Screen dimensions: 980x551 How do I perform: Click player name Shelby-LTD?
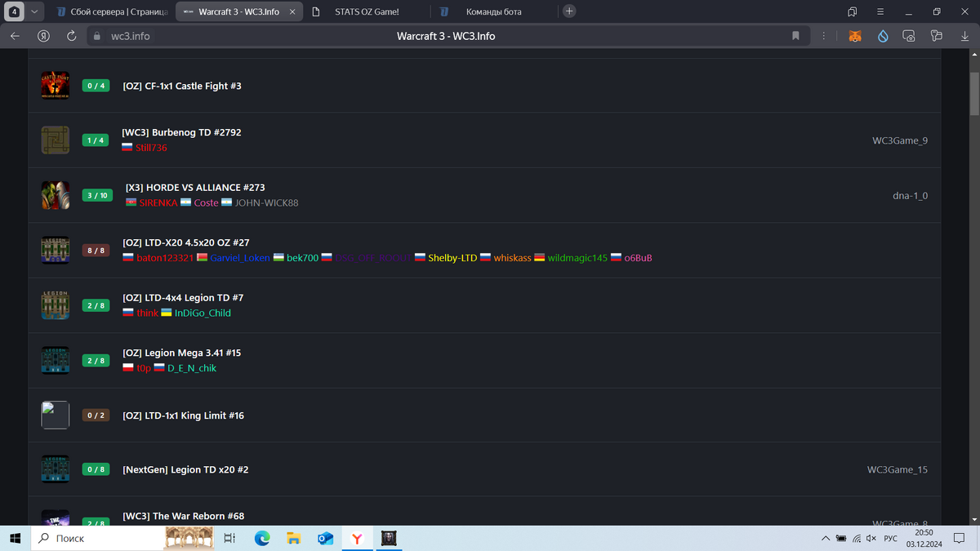pos(452,258)
